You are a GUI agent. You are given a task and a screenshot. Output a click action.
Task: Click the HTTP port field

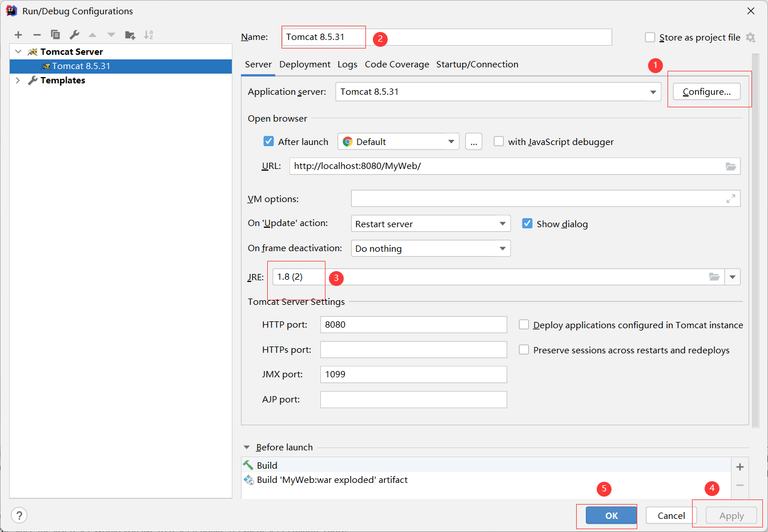[413, 325]
